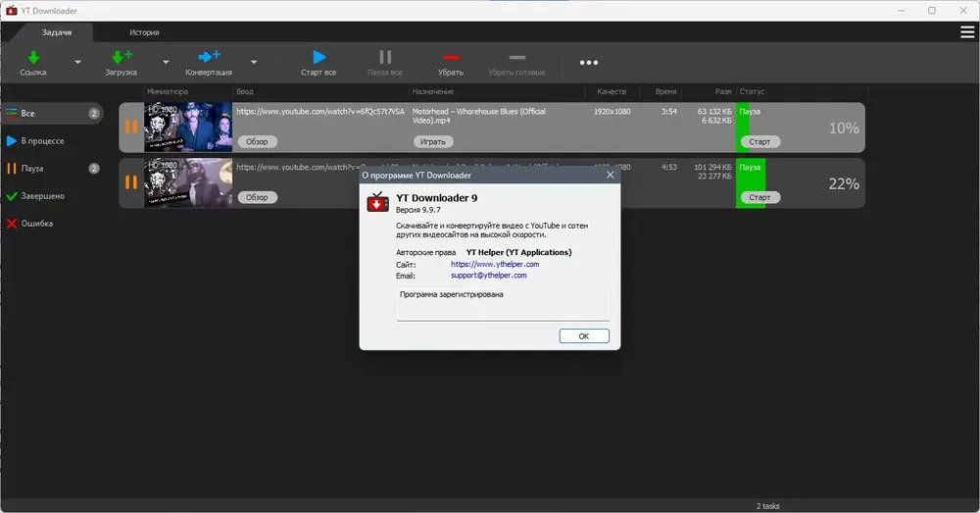Screen dimensions: 980x513
Task: Click the Программа зарегистрирована text field
Action: pos(503,305)
